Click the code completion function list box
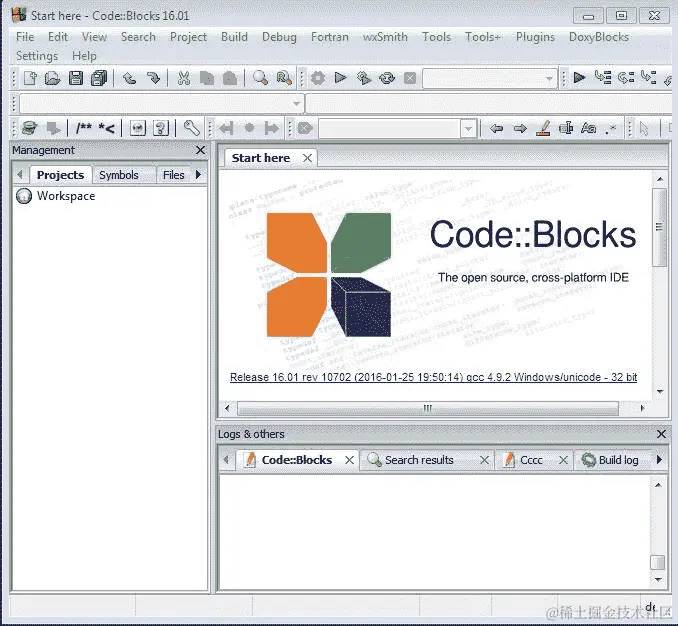 pos(489,104)
